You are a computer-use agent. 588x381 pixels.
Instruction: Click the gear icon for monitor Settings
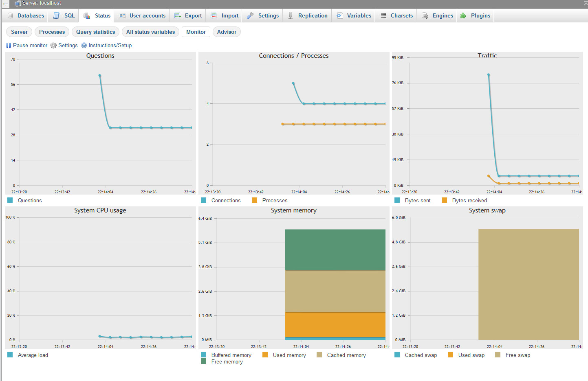53,45
